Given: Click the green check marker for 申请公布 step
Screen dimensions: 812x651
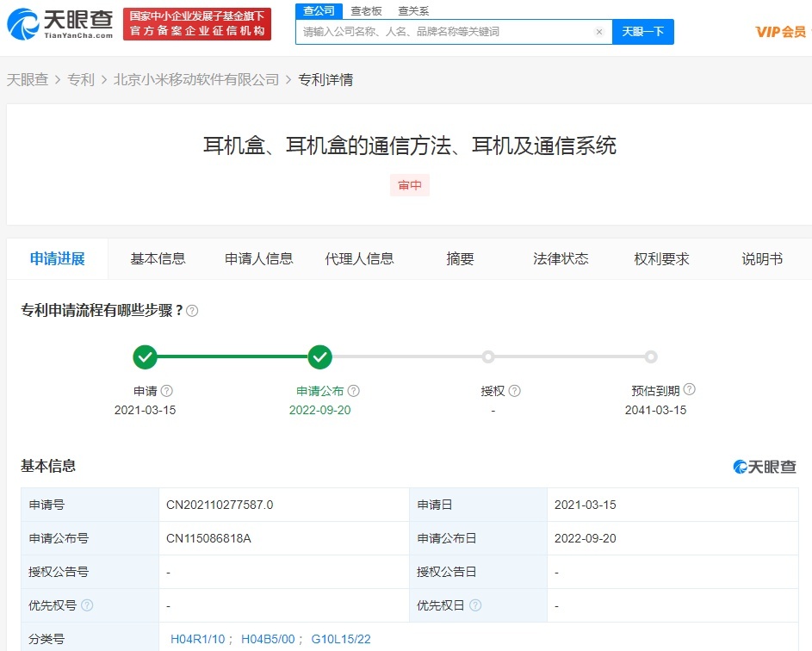Looking at the screenshot, I should pos(320,356).
